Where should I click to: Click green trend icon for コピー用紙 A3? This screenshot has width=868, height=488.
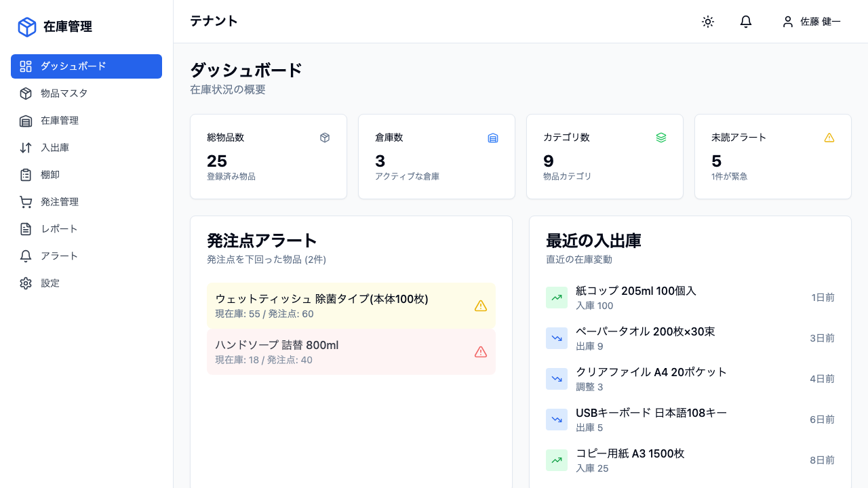pyautogui.click(x=557, y=460)
